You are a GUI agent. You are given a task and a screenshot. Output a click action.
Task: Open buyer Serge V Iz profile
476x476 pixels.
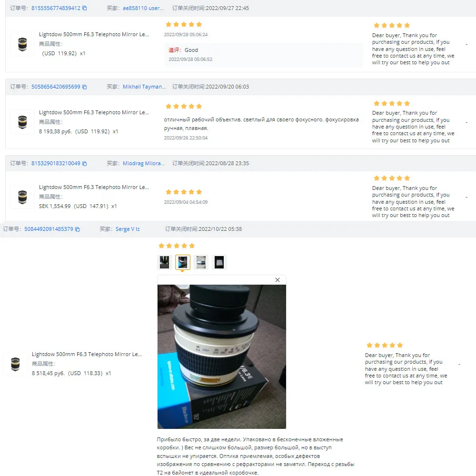(x=128, y=229)
